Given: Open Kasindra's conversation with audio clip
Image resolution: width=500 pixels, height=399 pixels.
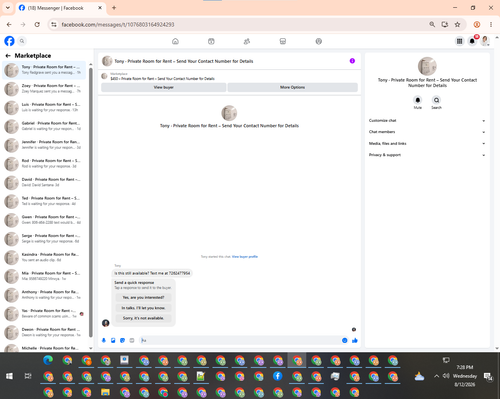Looking at the screenshot, I should [44, 257].
